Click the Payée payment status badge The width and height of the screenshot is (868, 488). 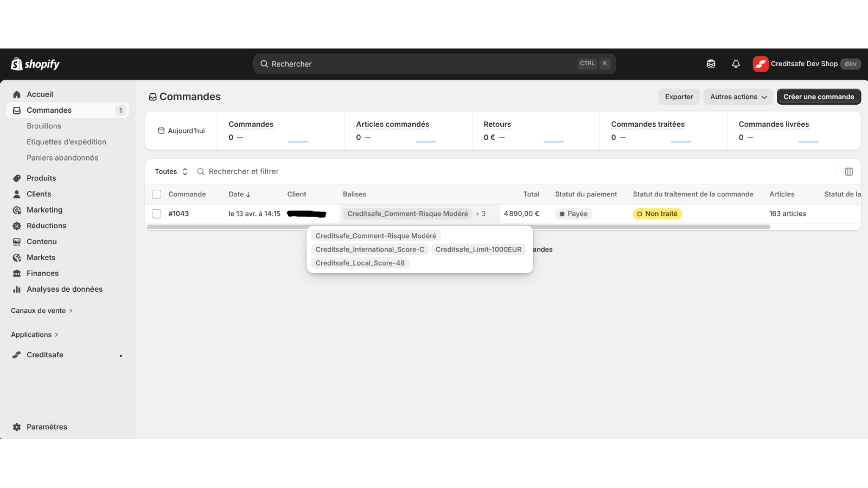[x=573, y=214]
